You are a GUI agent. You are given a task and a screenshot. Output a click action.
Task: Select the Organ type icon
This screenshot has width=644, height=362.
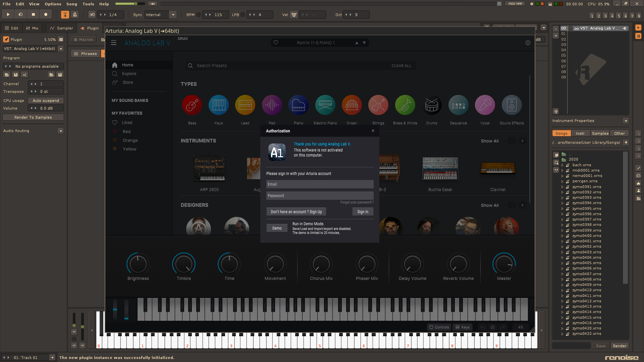tap(352, 105)
